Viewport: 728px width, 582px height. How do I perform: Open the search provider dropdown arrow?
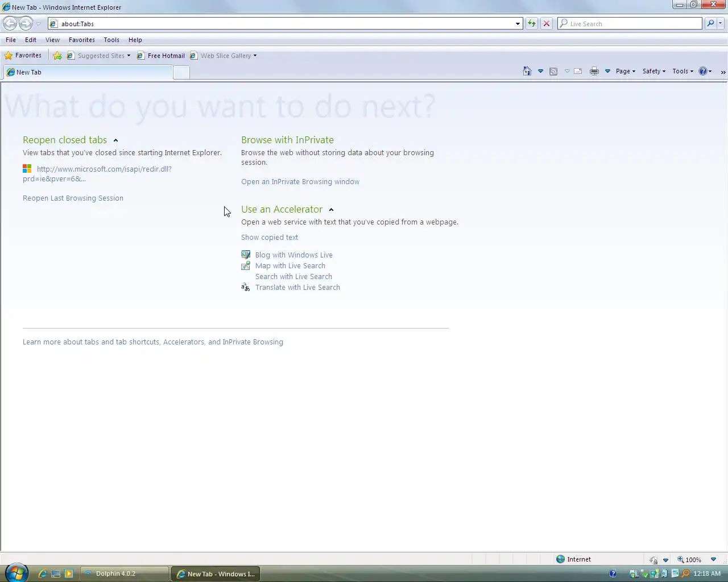720,24
